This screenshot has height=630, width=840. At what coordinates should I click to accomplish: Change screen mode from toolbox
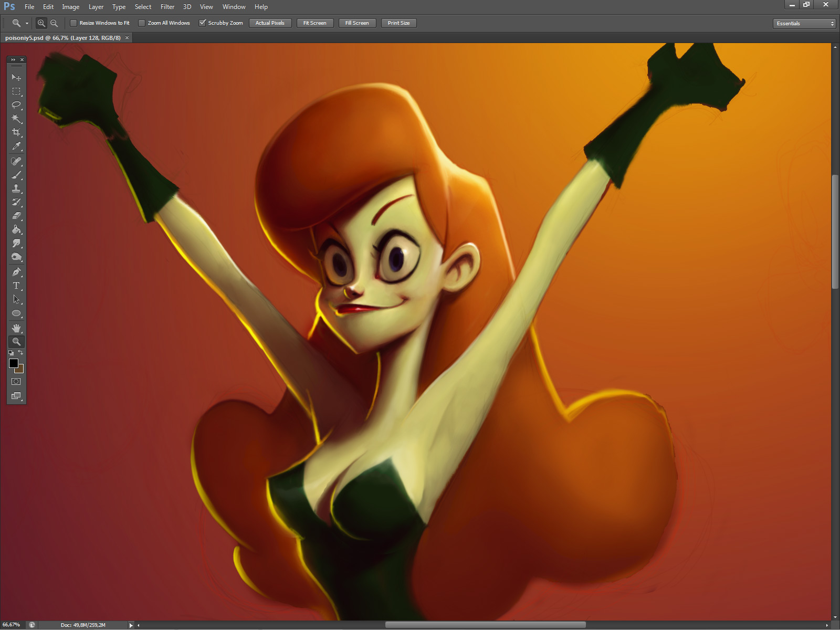point(16,396)
